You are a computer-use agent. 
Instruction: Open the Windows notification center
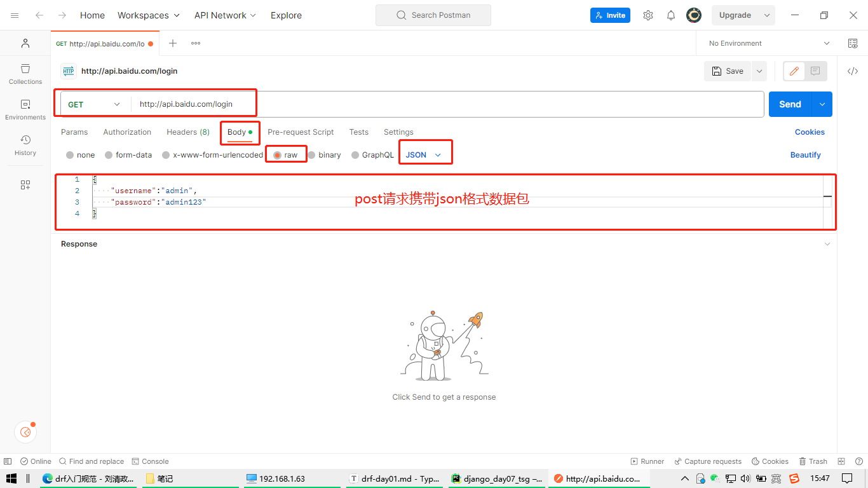846,478
